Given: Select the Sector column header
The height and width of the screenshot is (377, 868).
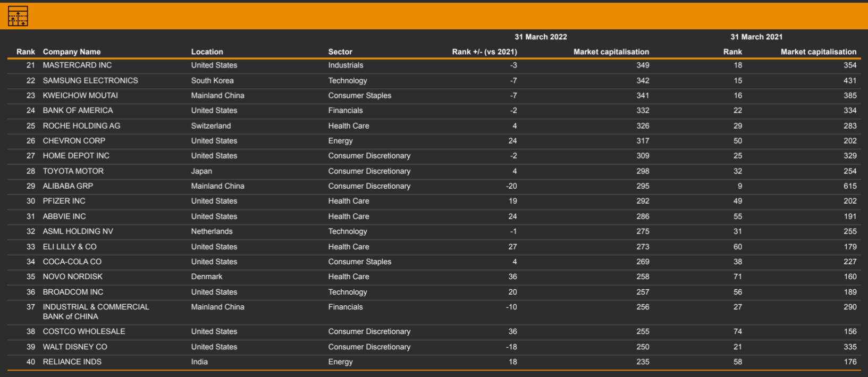Looking at the screenshot, I should pyautogui.click(x=340, y=52).
